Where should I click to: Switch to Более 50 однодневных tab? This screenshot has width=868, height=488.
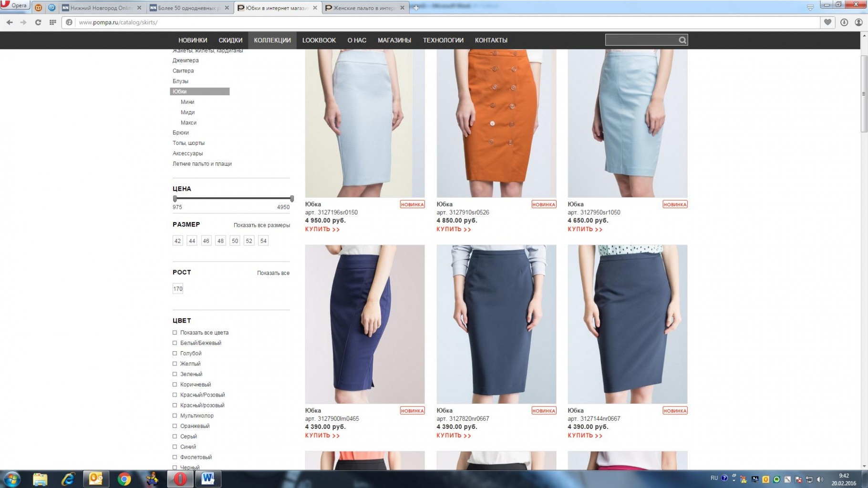pyautogui.click(x=189, y=8)
